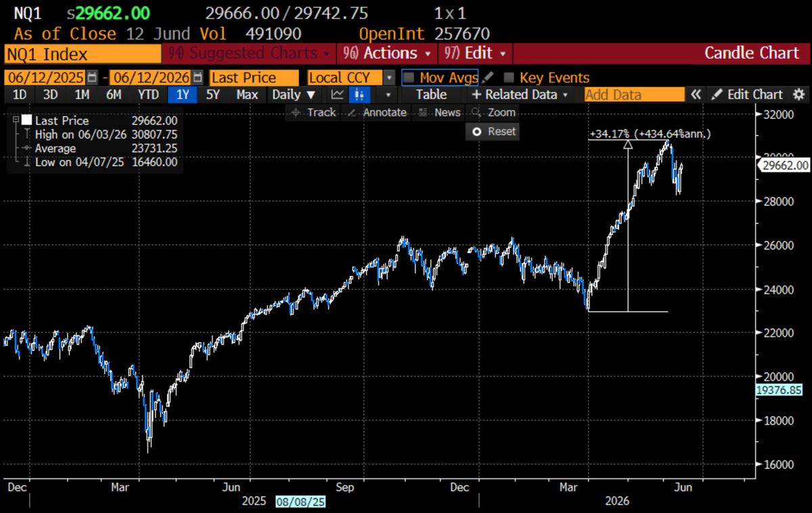Click the Last Price field selector

coord(254,78)
